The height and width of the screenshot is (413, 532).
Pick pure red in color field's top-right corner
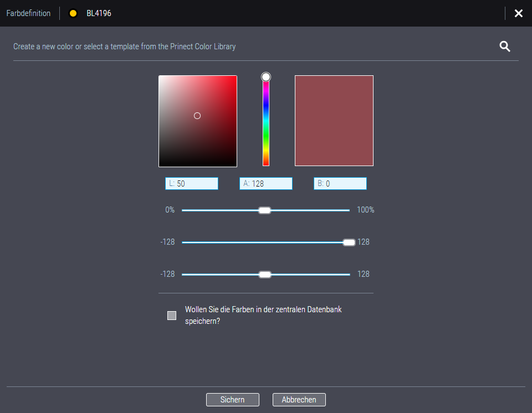[236, 77]
